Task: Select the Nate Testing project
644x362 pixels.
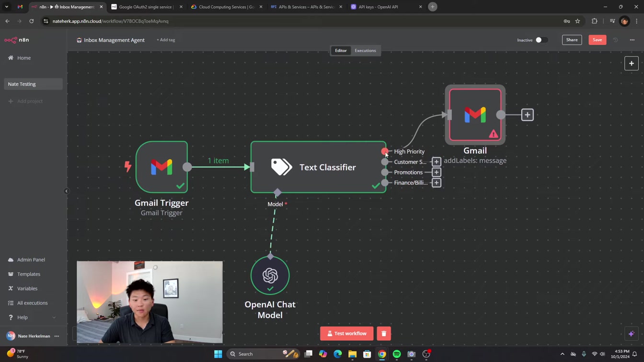Action: click(33, 84)
